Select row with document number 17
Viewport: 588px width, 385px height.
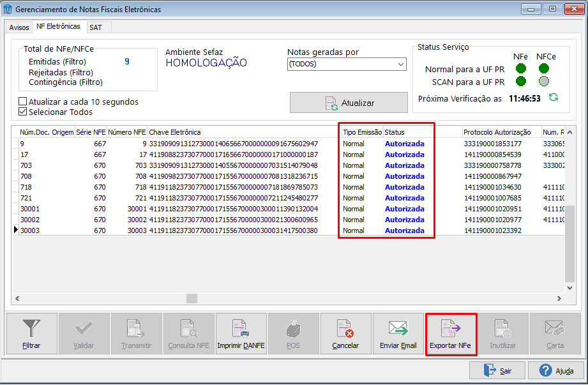(289, 155)
